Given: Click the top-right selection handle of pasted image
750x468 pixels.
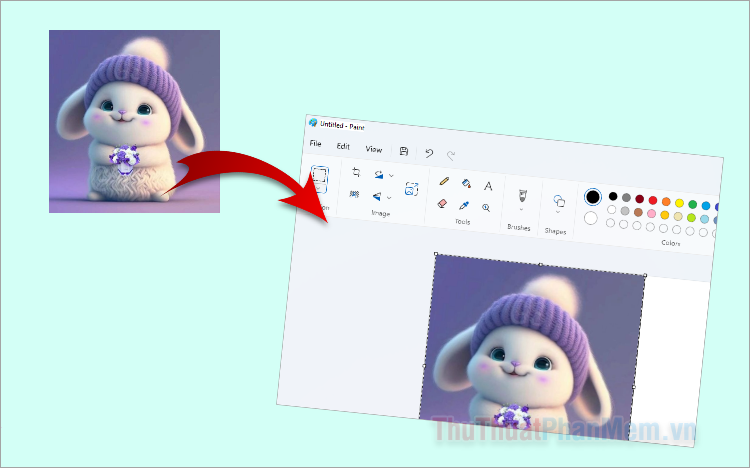Looking at the screenshot, I should coord(645,275).
